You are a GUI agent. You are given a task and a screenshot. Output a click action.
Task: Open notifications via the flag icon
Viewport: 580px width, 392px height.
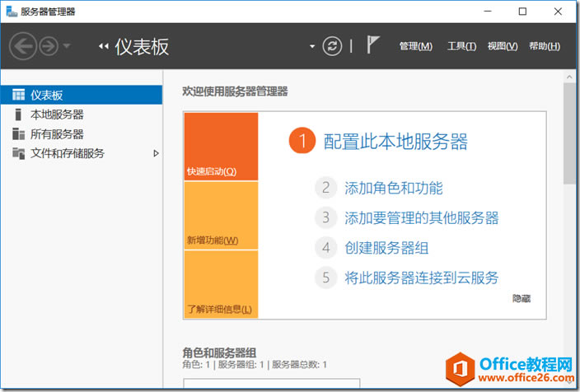click(x=373, y=44)
